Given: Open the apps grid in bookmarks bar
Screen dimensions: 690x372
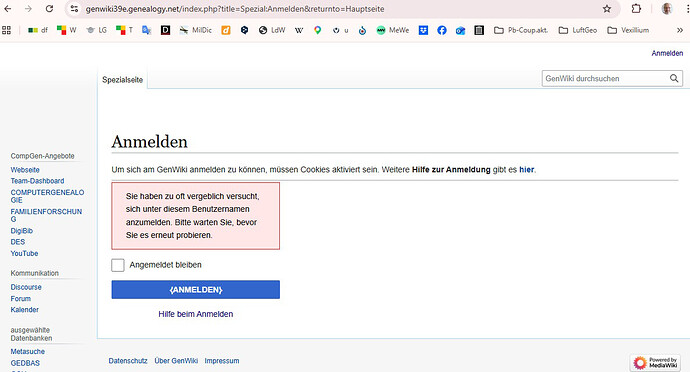Looking at the screenshot, I should (x=7, y=30).
